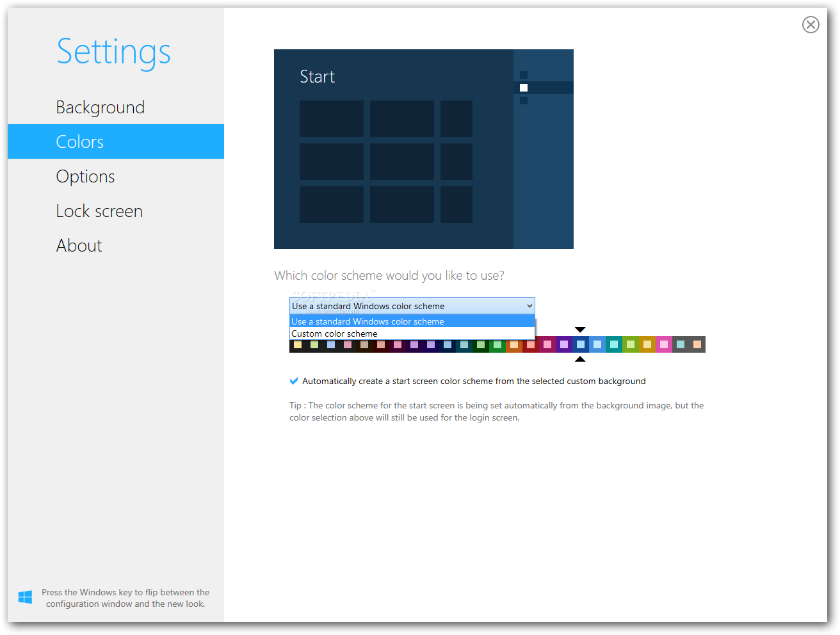Screen dimensions: 840x635
Task: Choose the lime green color swatch
Action: [x=631, y=344]
